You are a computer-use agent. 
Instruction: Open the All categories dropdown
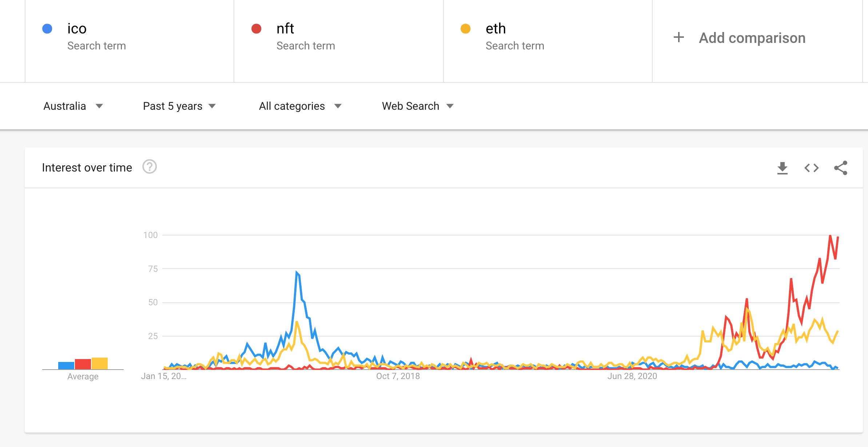[300, 106]
